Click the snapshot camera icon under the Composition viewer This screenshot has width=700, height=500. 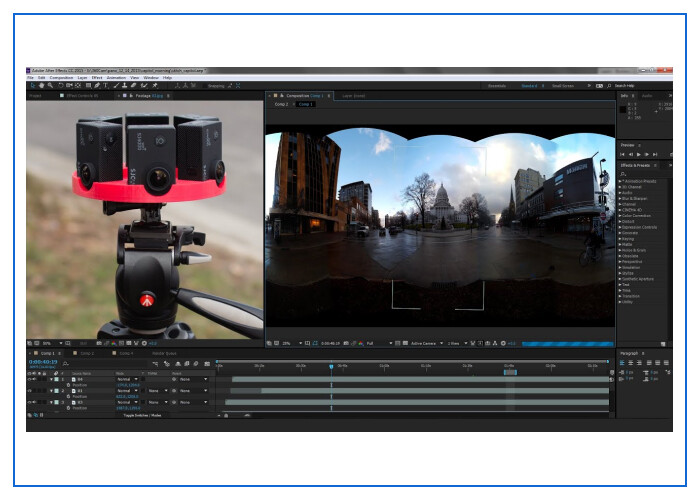(346, 343)
